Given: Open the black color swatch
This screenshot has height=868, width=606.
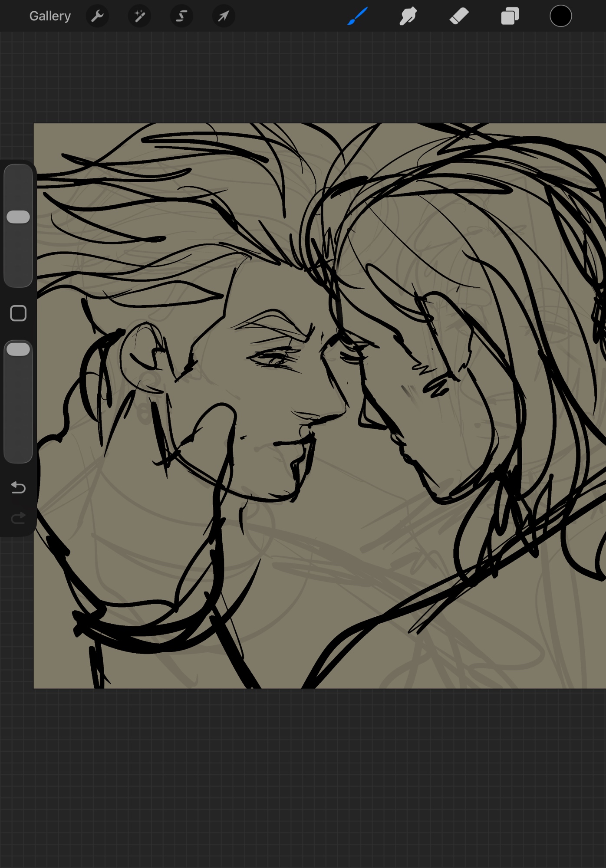Looking at the screenshot, I should [x=560, y=16].
